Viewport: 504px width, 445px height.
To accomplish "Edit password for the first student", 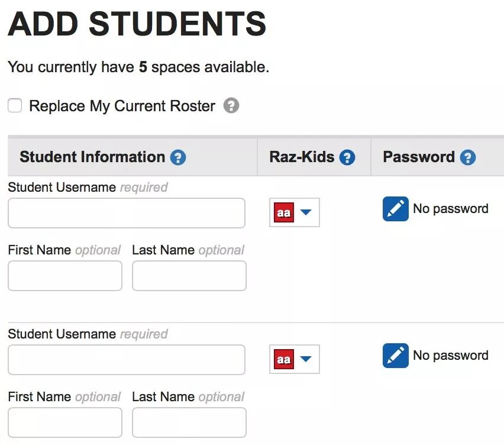I will [x=395, y=209].
